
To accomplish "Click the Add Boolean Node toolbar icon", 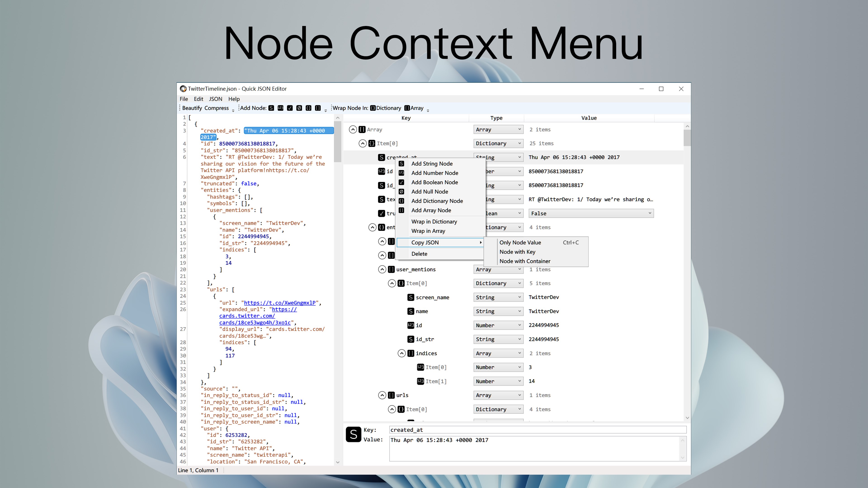I will [290, 108].
